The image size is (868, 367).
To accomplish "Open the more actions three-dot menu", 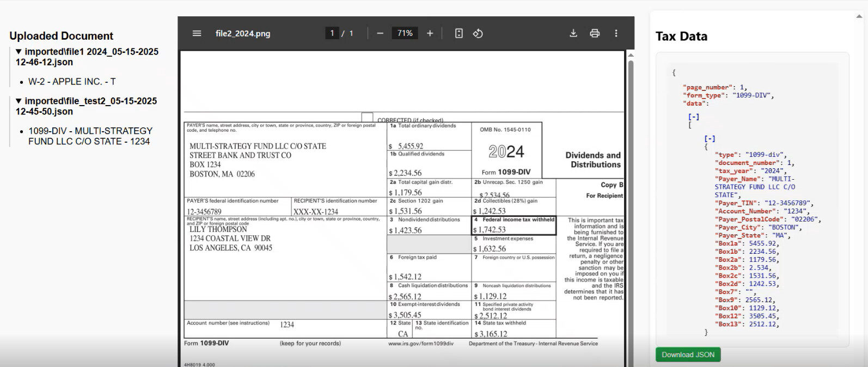I will click(616, 33).
